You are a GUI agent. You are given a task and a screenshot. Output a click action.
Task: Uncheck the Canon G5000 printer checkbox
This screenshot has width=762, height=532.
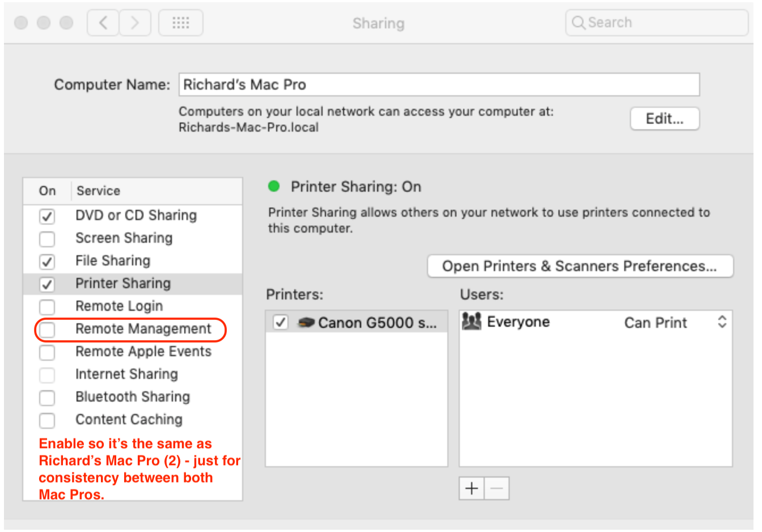point(281,322)
